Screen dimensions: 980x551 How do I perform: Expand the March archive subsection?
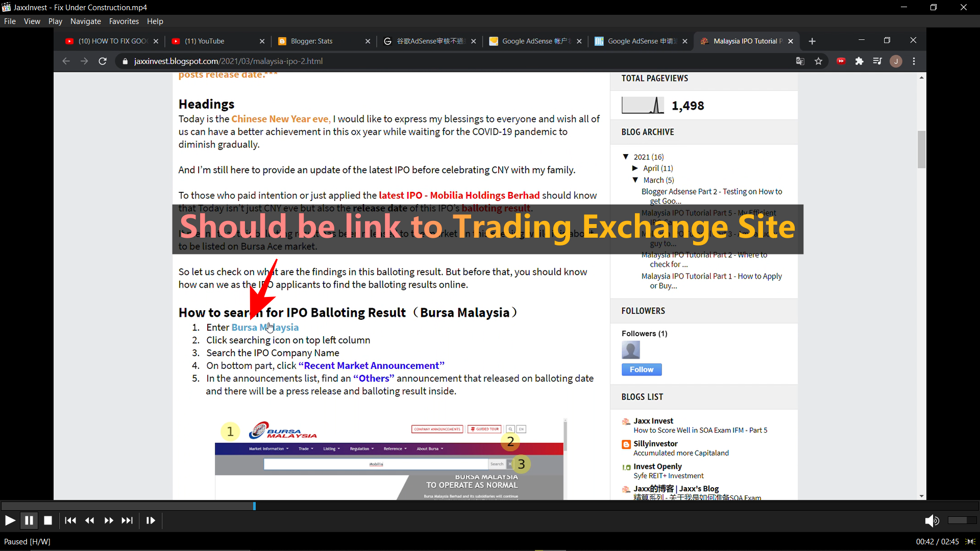[x=635, y=180]
